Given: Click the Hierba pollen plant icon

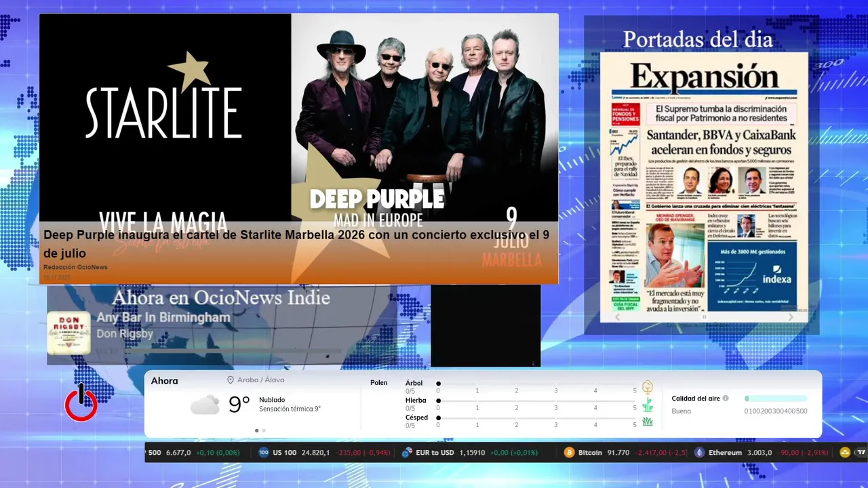Looking at the screenshot, I should 648,405.
